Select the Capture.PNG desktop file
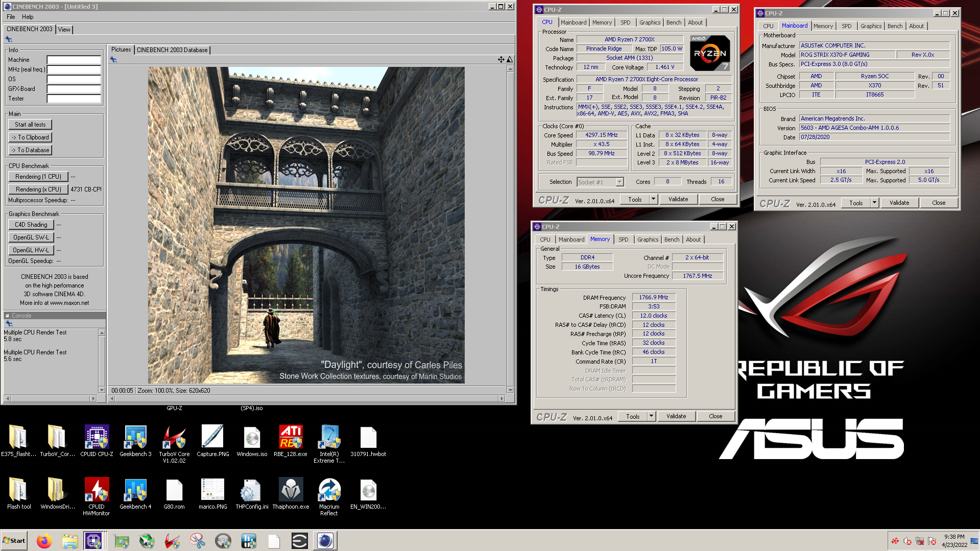Viewport: 980px width, 551px height. [x=213, y=440]
